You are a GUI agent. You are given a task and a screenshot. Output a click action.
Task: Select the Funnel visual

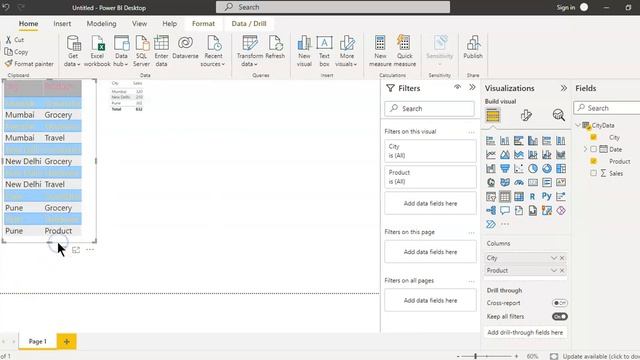click(505, 169)
